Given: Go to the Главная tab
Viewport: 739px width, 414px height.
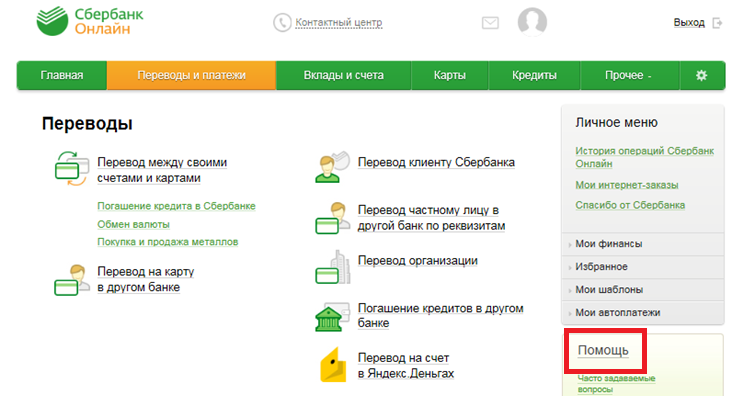Looking at the screenshot, I should tap(62, 75).
